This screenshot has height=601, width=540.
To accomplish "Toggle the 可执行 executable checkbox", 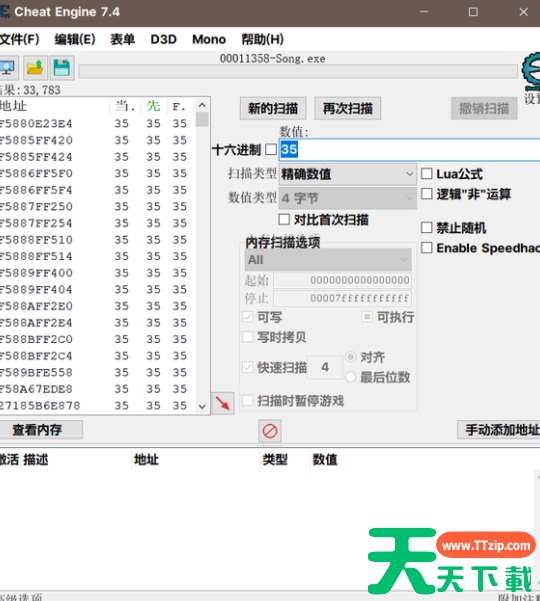I will 367,317.
